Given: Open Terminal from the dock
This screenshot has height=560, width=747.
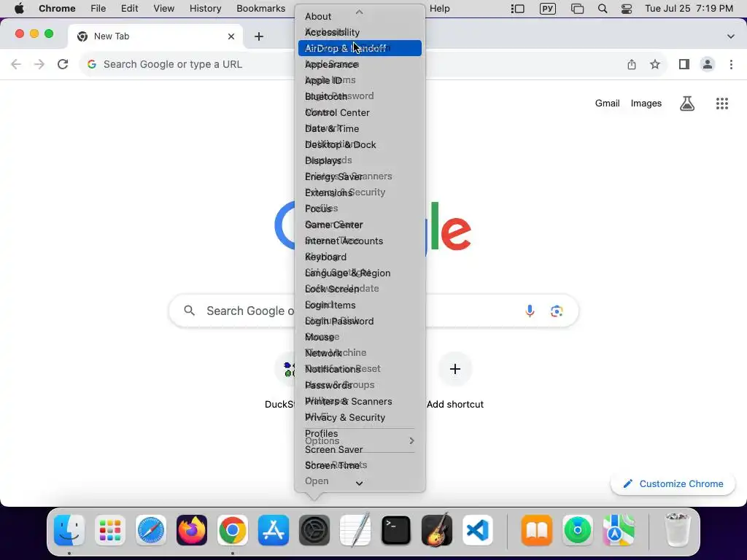Looking at the screenshot, I should tap(396, 530).
